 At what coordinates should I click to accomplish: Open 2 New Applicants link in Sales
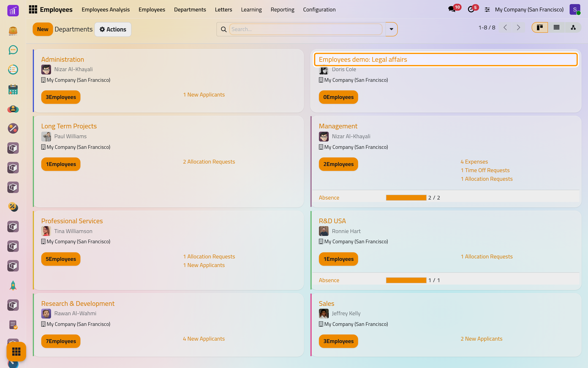coord(481,339)
